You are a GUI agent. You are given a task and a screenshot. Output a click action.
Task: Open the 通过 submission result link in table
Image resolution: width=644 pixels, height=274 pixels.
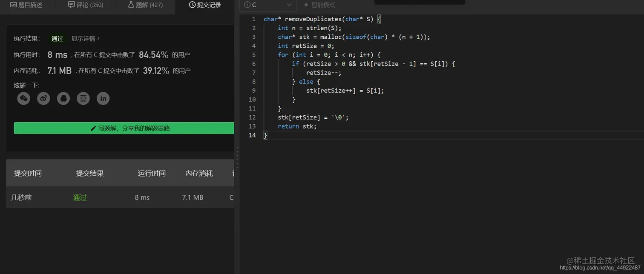tap(80, 197)
